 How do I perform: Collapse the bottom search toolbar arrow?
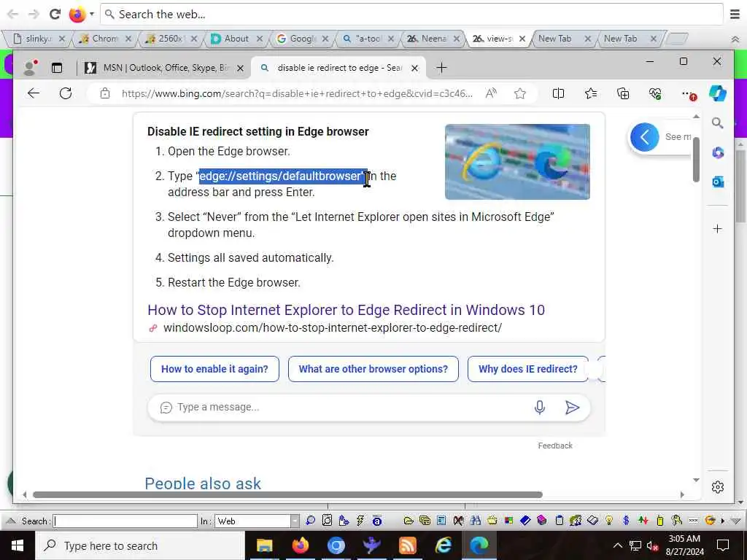coord(10,521)
